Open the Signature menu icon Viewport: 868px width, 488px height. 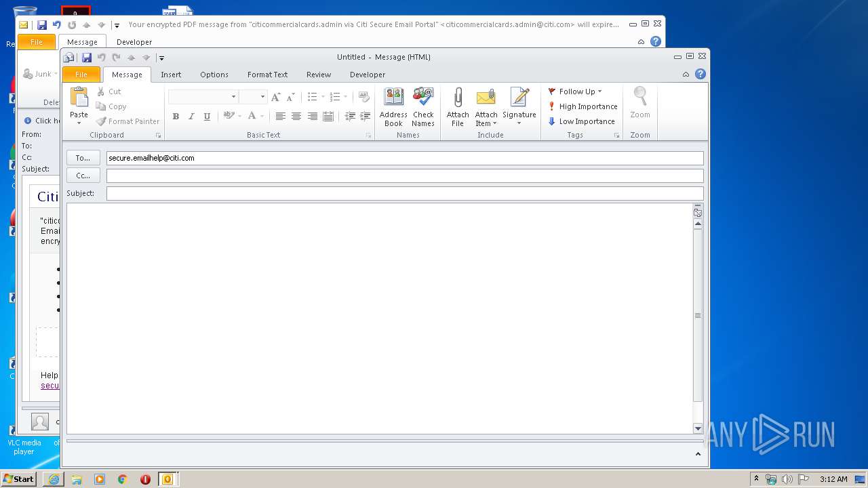(519, 98)
